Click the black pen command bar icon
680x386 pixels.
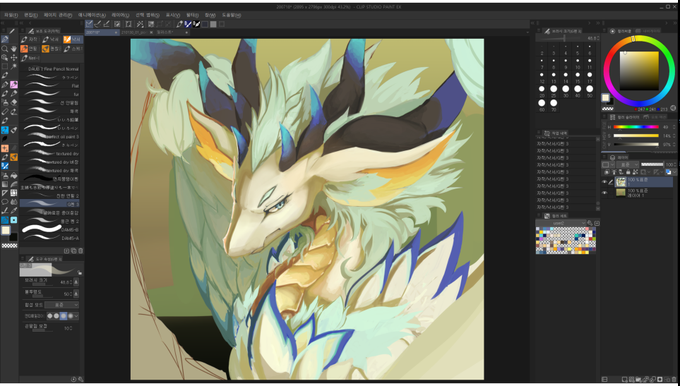coord(196,24)
